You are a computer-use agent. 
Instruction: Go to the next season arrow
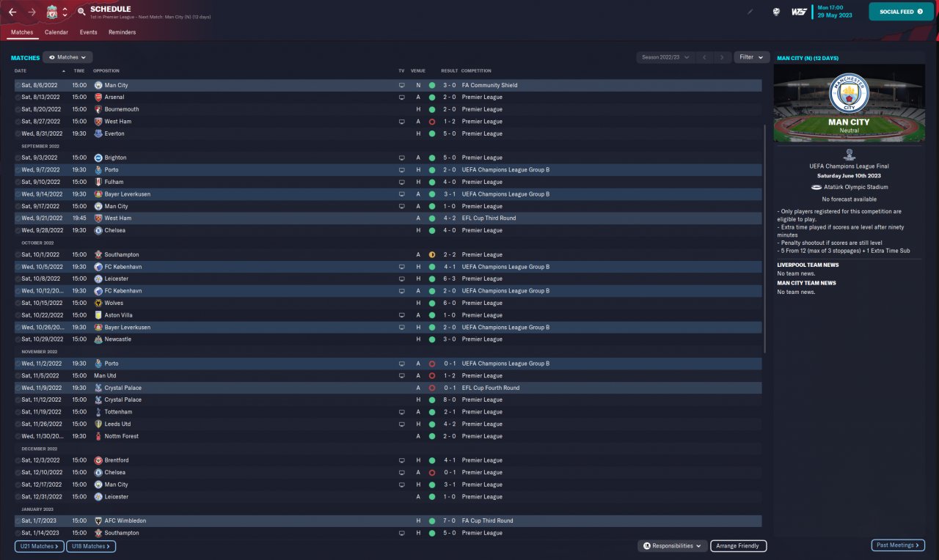(723, 57)
